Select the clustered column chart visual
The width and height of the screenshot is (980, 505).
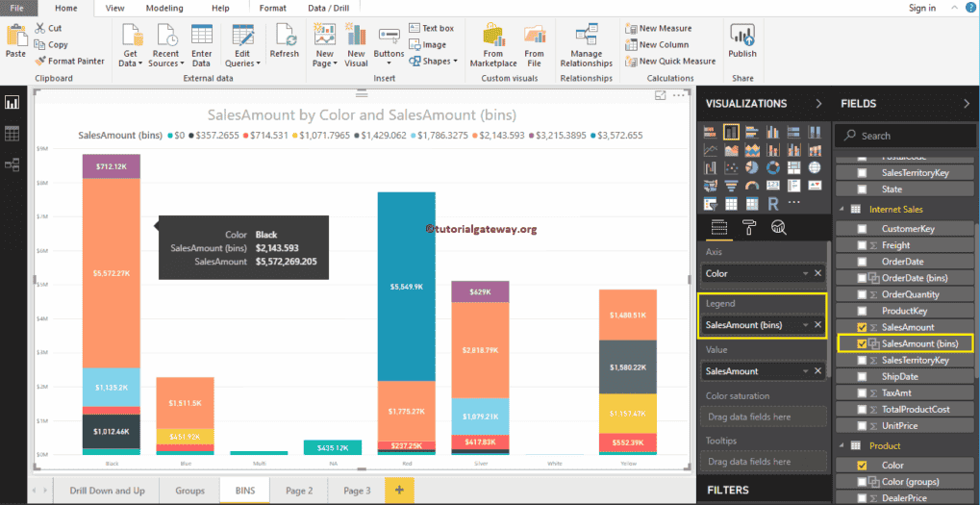[773, 132]
